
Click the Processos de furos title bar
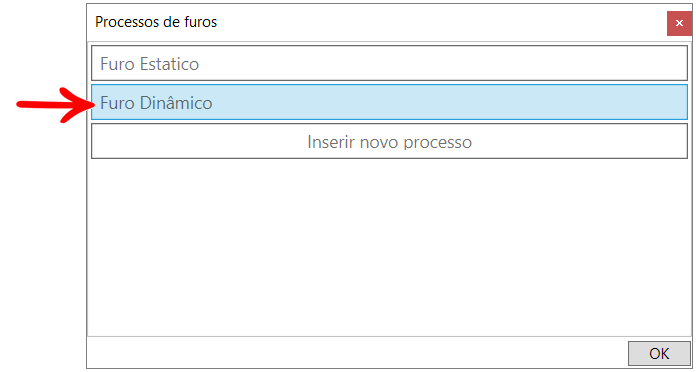[377, 22]
